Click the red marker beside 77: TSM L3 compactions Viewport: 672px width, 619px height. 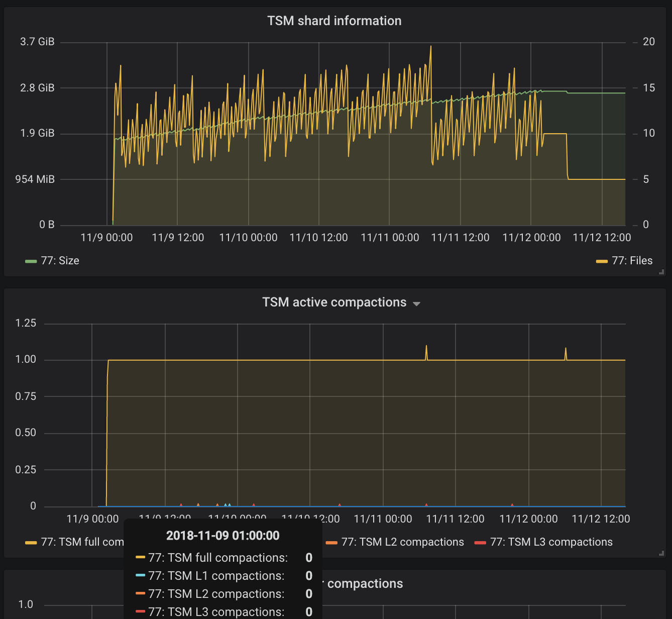[x=480, y=543]
